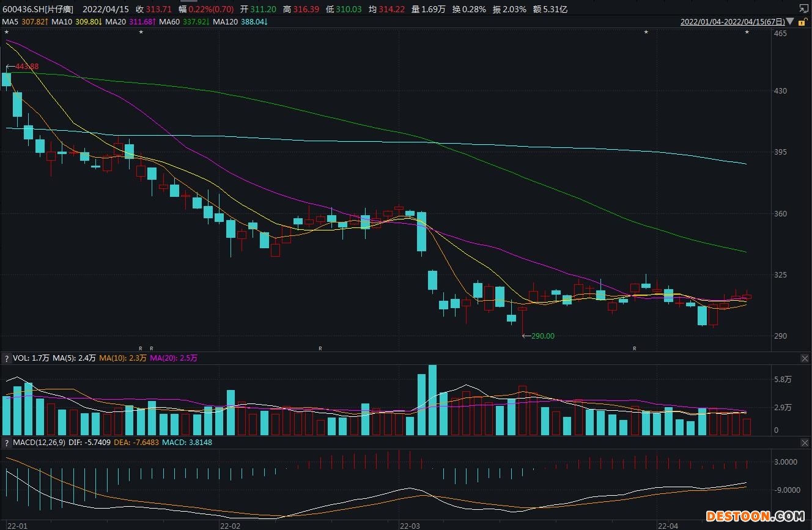Screen dimensions: 812x530
Task: Click the MACD(12,26,9) parameter label
Action: pyautogui.click(x=40, y=442)
